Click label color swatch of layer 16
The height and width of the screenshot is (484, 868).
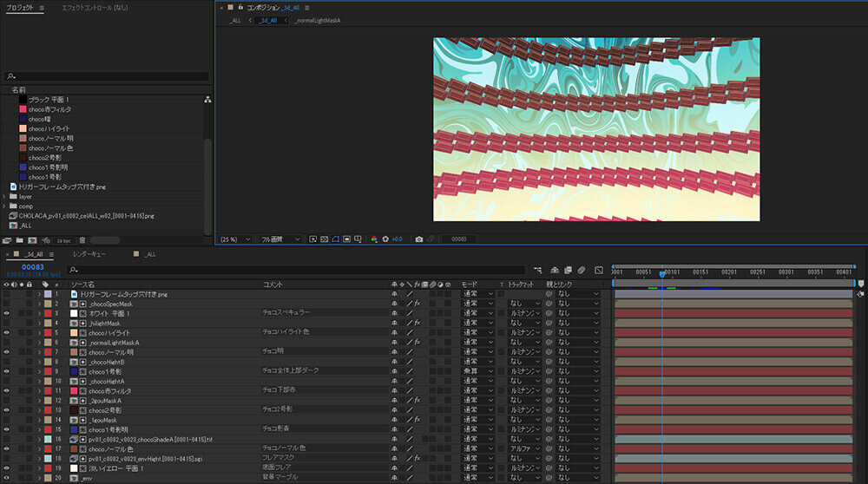[48, 439]
